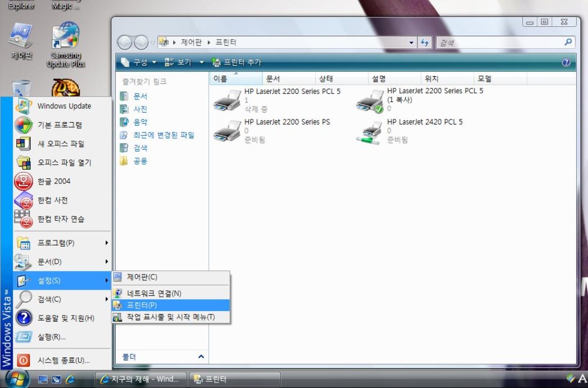This screenshot has height=388, width=588.
Task: Open the 구성 dropdown in the toolbar
Action: click(139, 63)
